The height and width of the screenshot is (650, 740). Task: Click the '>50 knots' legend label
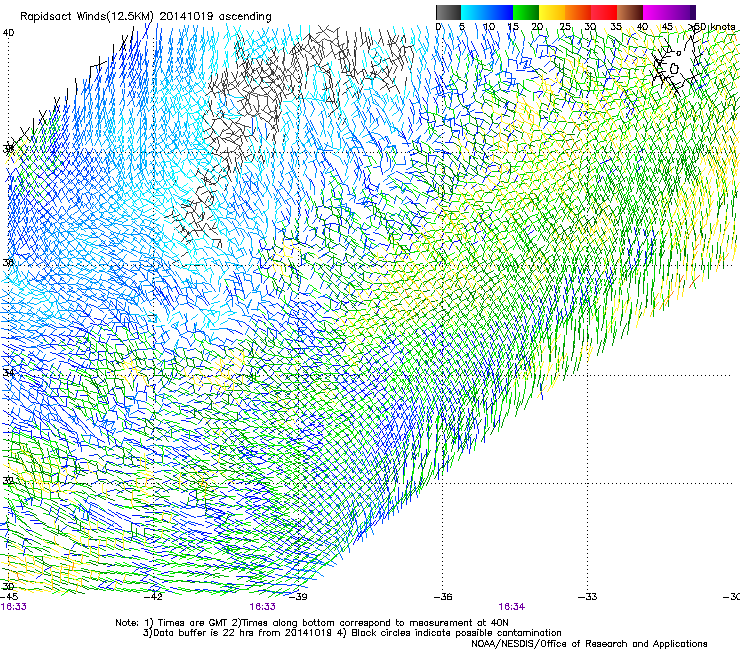click(x=712, y=27)
